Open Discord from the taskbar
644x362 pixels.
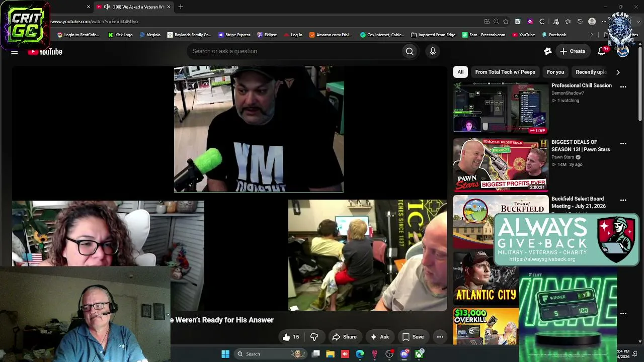pos(404,354)
